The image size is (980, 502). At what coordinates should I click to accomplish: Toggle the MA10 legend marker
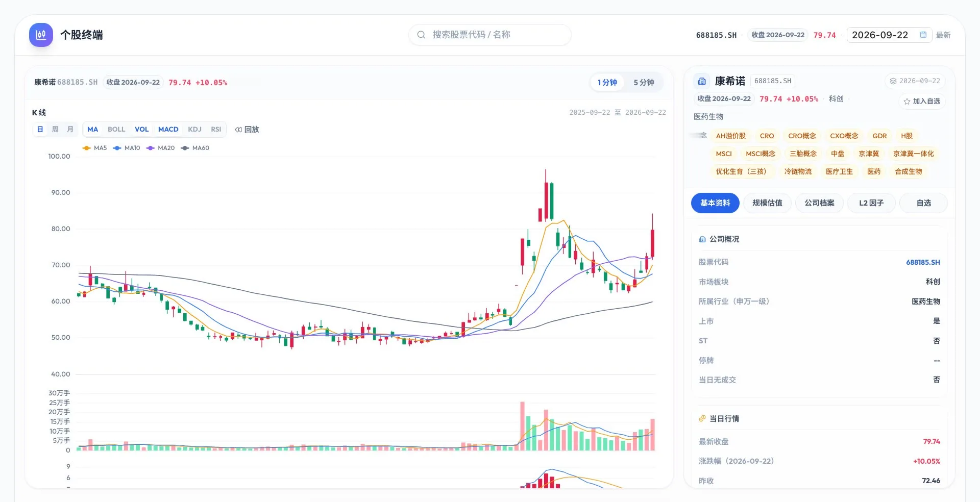pyautogui.click(x=117, y=148)
